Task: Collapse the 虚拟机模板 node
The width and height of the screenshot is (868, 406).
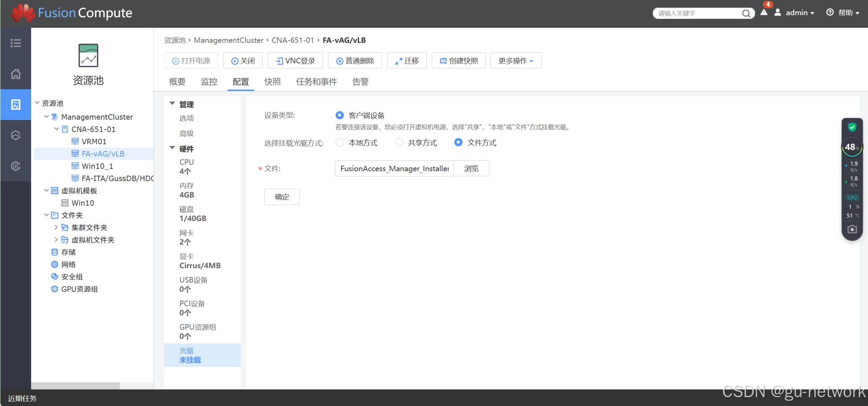Action: [46, 190]
